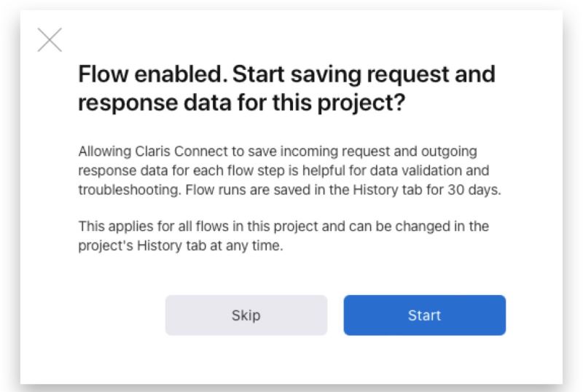Close the dialog with the X icon
583x392 pixels.
(50, 40)
